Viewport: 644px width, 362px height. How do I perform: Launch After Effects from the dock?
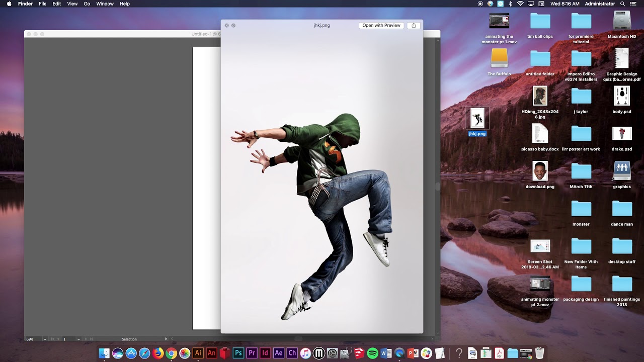278,353
